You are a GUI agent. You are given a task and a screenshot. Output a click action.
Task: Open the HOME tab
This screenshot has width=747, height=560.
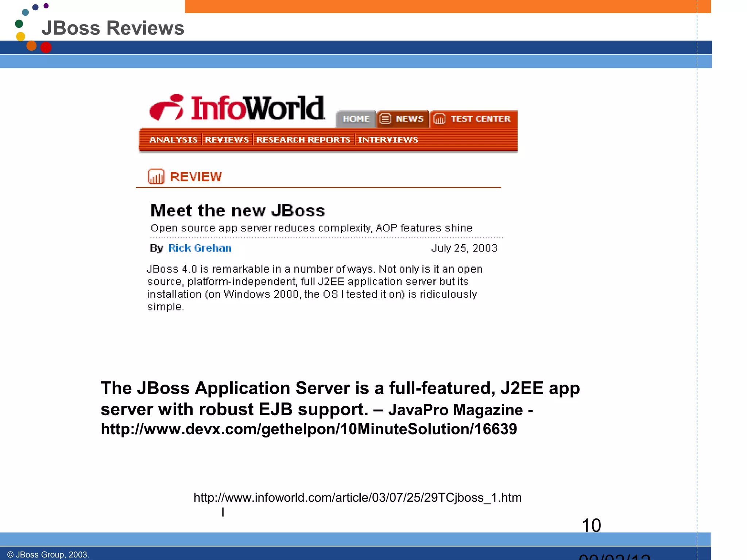click(x=356, y=119)
